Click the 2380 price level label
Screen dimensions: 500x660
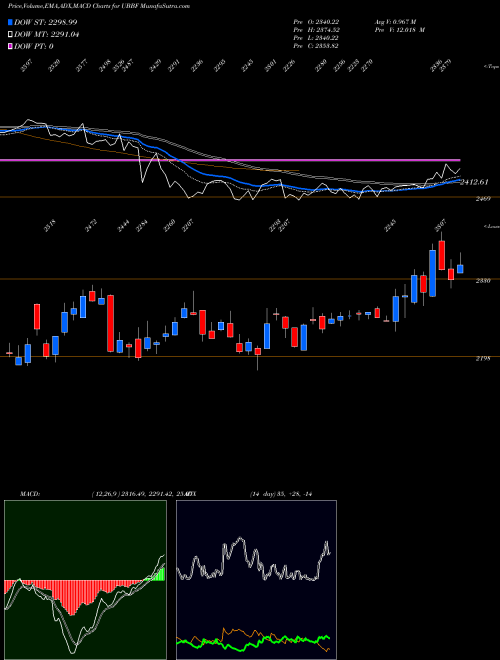[483, 281]
